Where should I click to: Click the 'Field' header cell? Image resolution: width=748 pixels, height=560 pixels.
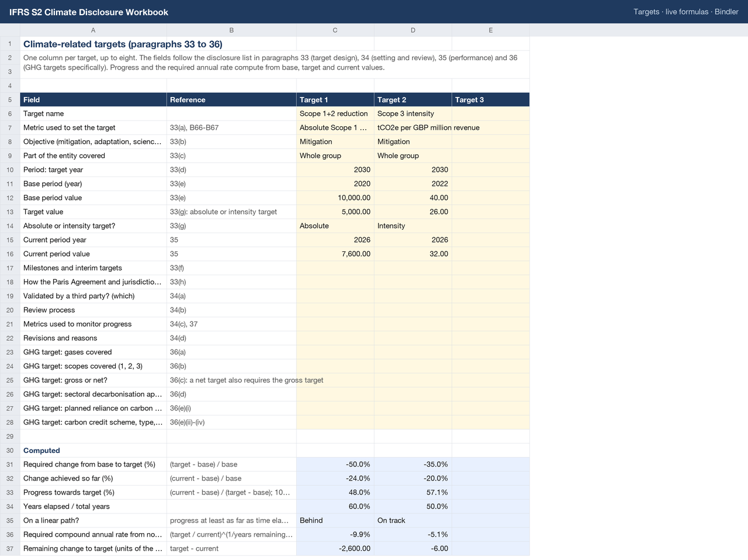pyautogui.click(x=93, y=100)
